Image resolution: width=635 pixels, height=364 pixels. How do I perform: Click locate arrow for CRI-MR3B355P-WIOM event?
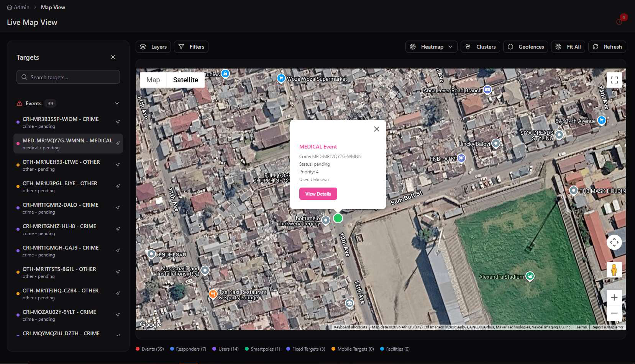(118, 122)
